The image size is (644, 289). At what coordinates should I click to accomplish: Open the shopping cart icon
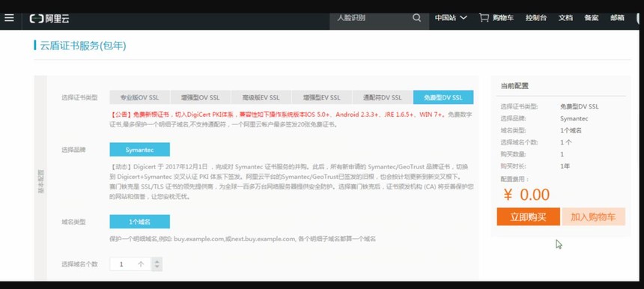(484, 18)
